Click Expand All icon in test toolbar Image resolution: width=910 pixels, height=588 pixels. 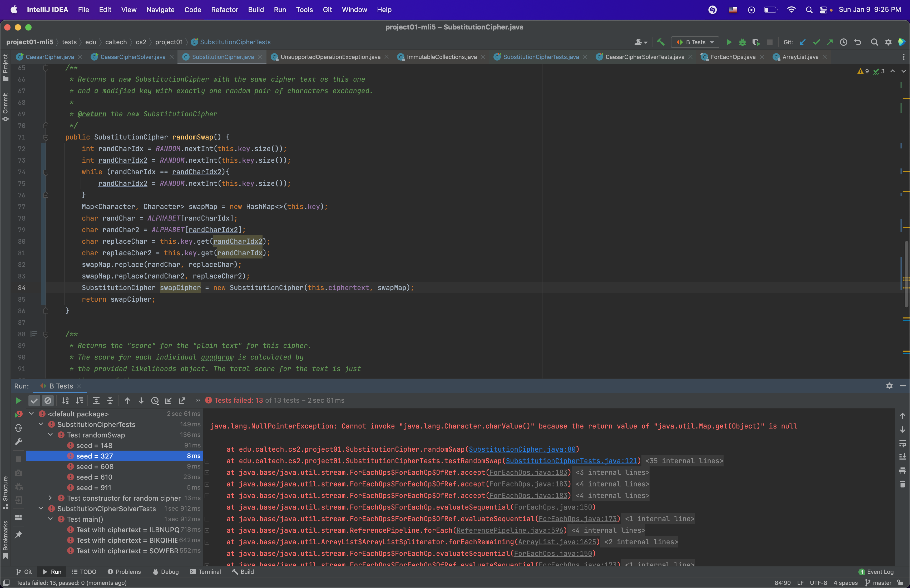pyautogui.click(x=96, y=401)
